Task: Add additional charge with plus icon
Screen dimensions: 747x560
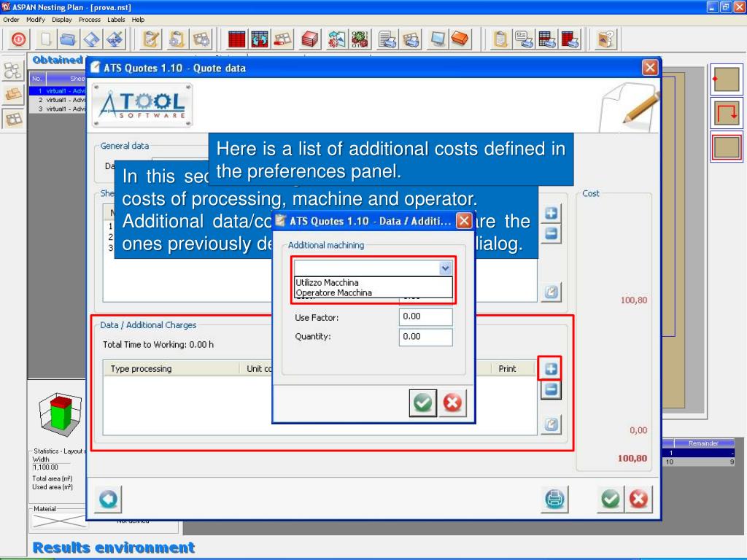Action: pyautogui.click(x=551, y=368)
